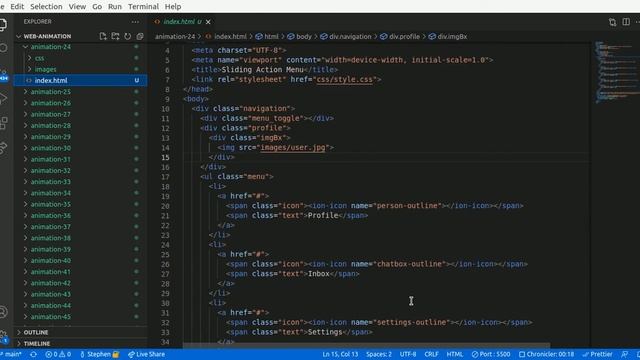The height and width of the screenshot is (360, 640).
Task: Start Live Share from status bar
Action: [147, 354]
